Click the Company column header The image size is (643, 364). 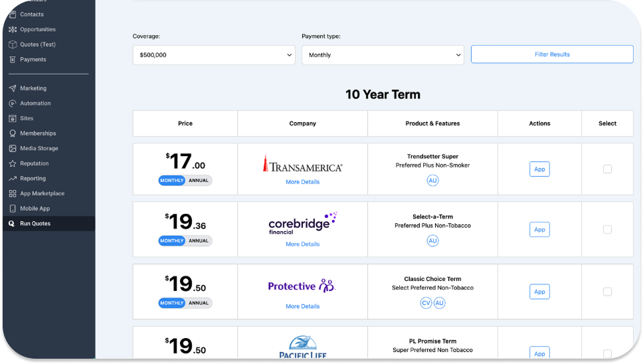302,124
